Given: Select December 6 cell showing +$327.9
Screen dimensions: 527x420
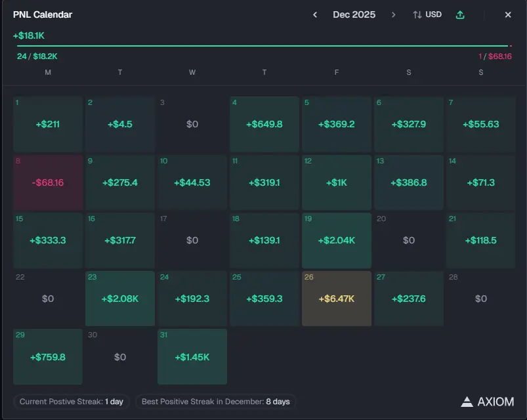Looking at the screenshot, I should coord(409,124).
